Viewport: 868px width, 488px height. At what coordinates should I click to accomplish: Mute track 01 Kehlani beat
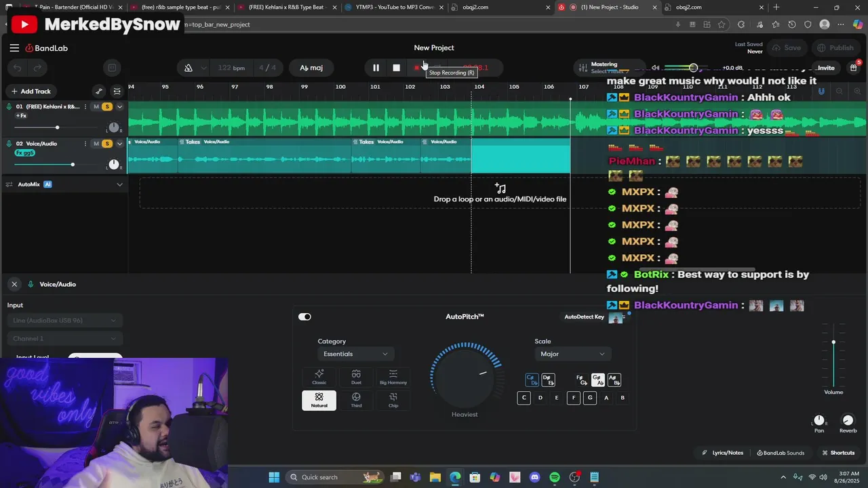click(x=96, y=107)
